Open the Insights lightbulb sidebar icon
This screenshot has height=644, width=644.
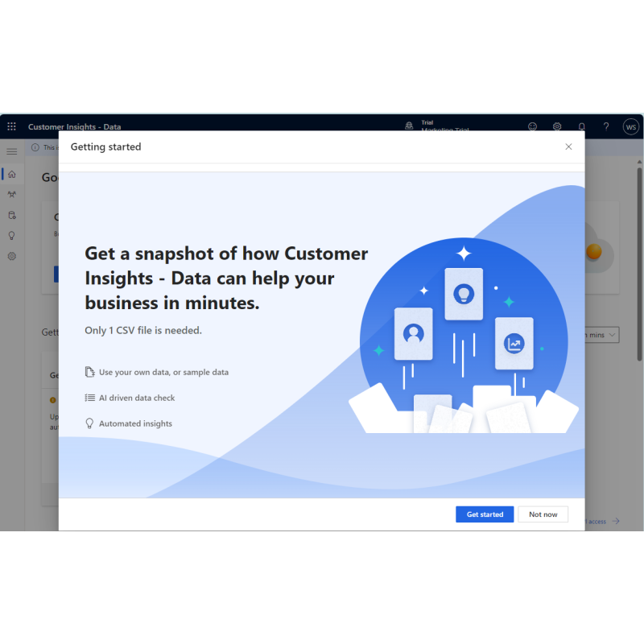12,236
